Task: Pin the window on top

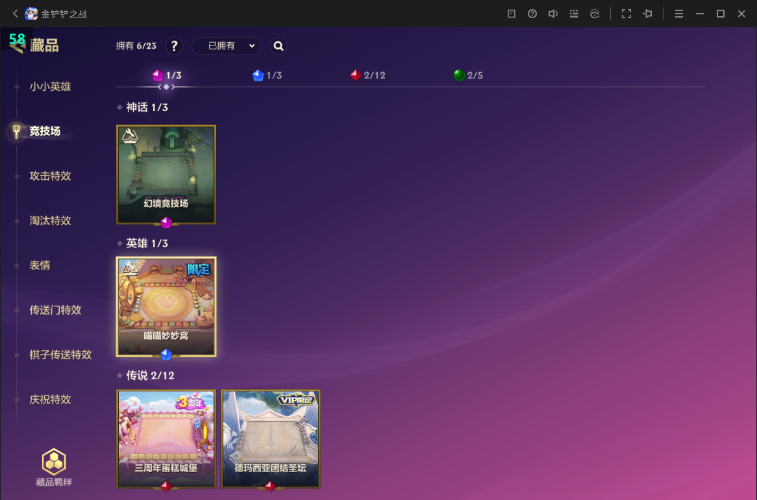Action: [x=647, y=14]
